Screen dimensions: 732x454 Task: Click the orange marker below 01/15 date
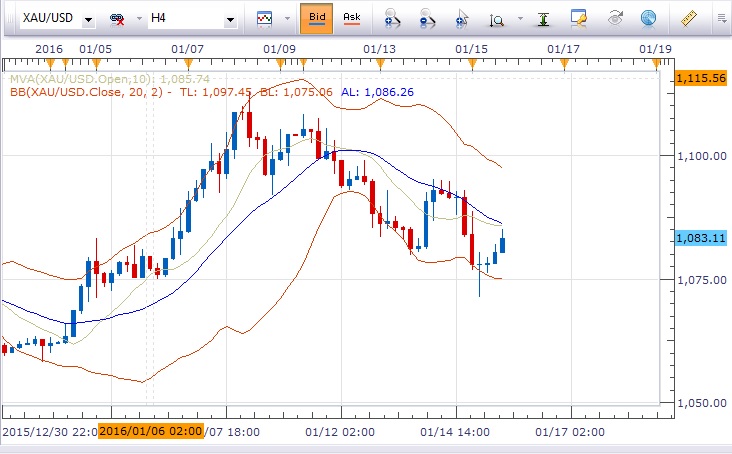pyautogui.click(x=472, y=64)
